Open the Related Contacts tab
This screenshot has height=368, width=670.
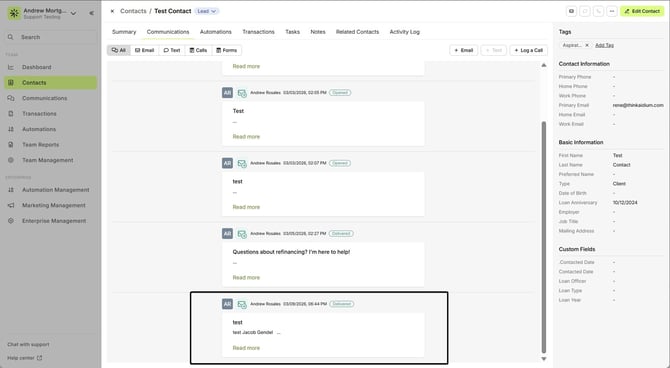pos(357,32)
